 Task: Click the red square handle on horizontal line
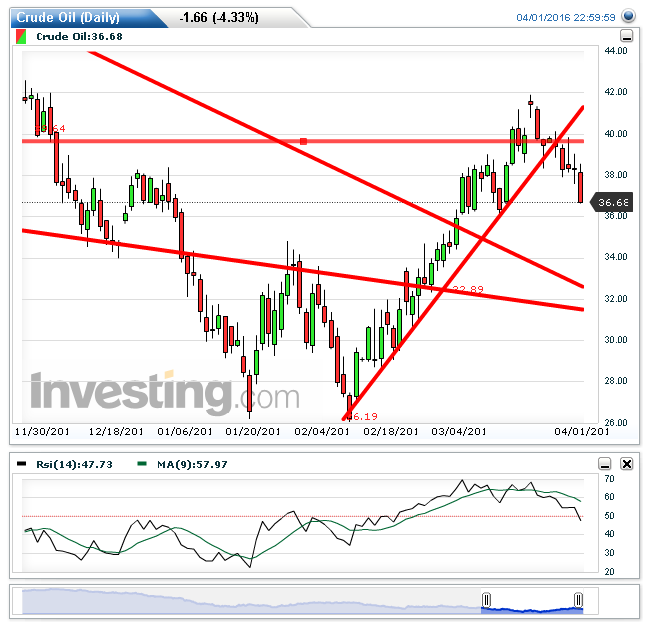(303, 141)
